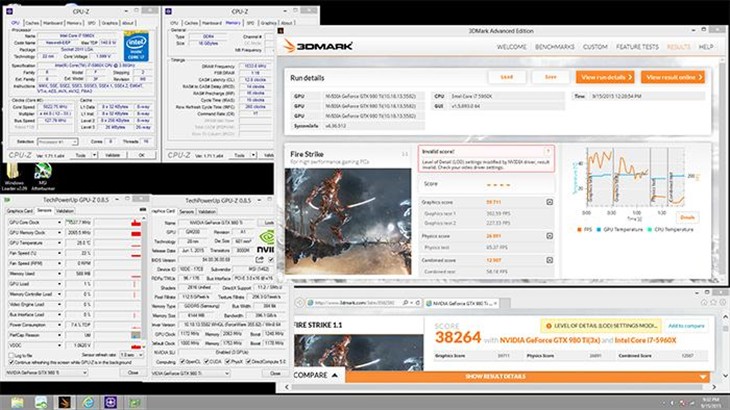Screen dimensions: 730x410
Task: Click the left GPU-Z window title icon
Action: (x=8, y=200)
